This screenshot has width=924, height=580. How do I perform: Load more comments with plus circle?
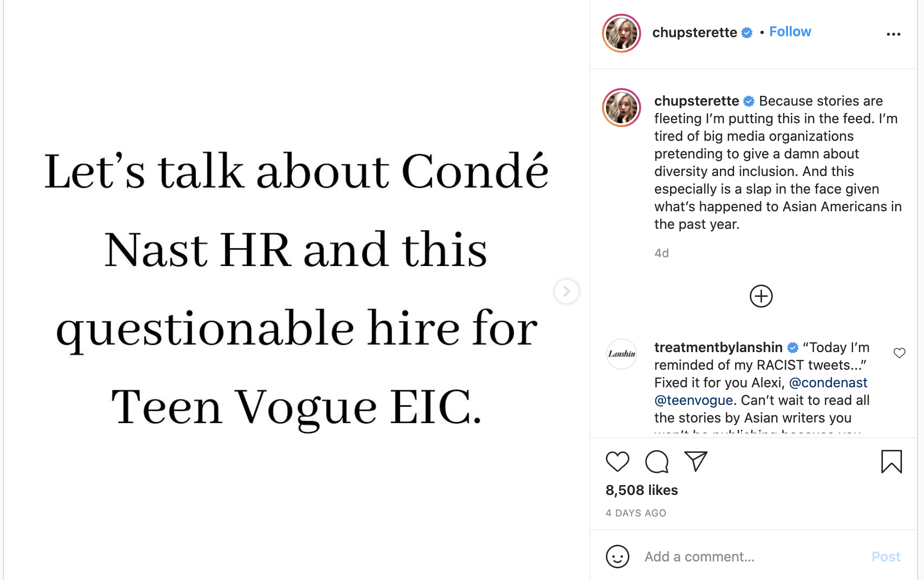pos(761,296)
